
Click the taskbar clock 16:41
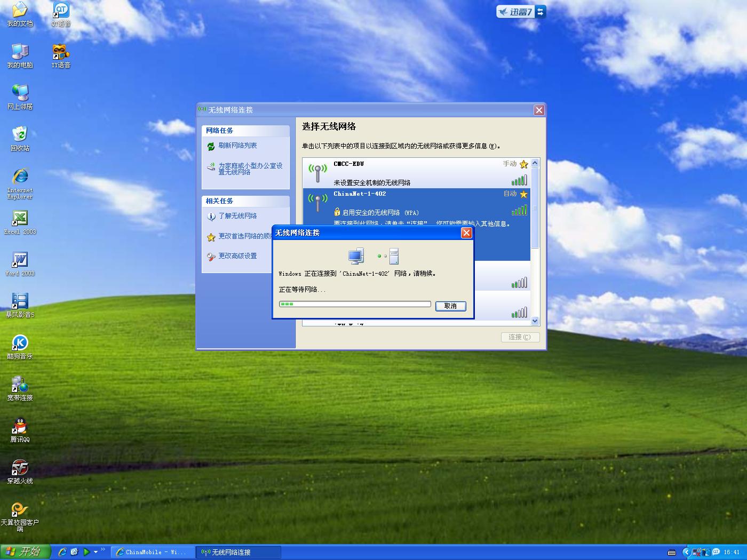click(732, 552)
